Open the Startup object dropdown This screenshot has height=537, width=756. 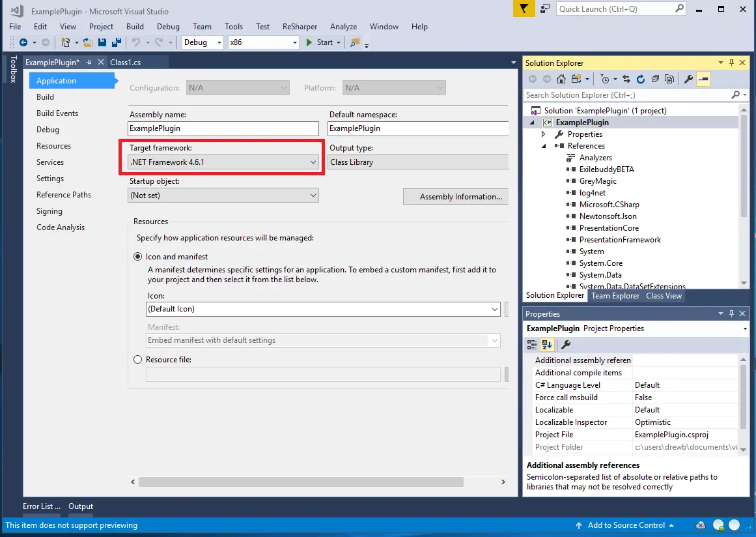coord(223,196)
